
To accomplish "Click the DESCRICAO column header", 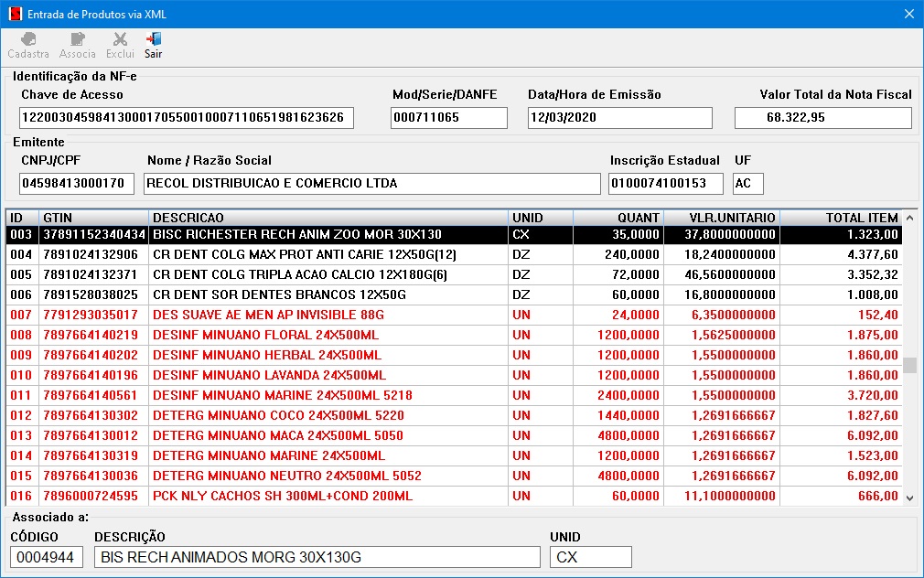I will [x=328, y=218].
